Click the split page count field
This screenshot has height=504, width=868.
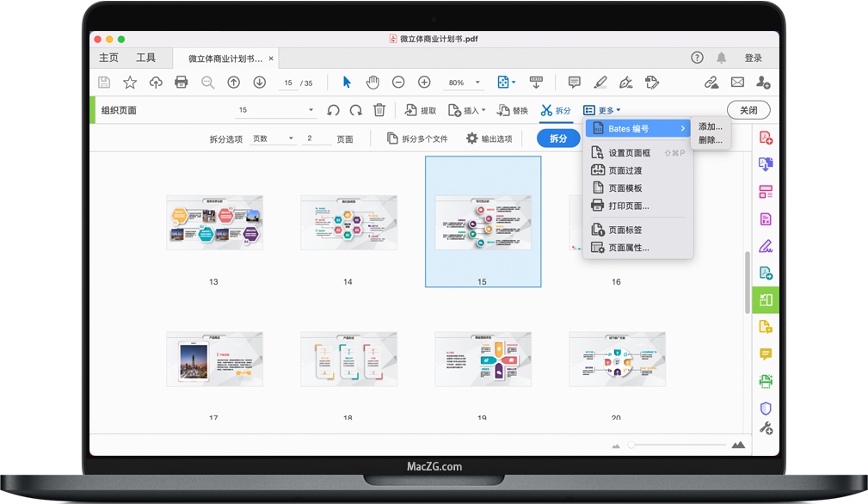(316, 138)
